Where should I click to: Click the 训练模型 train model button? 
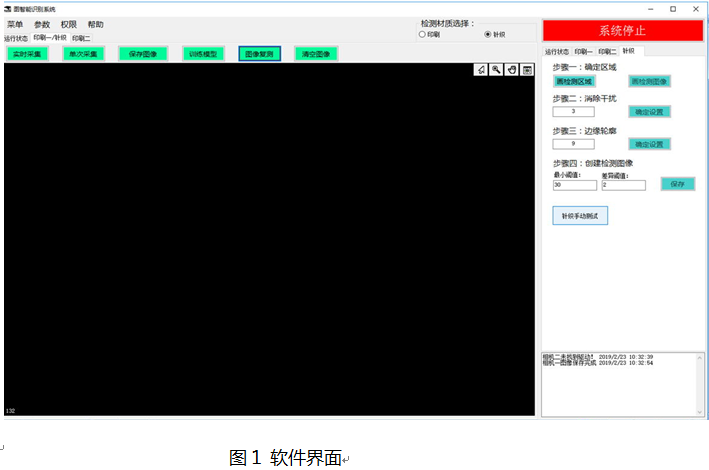203,54
